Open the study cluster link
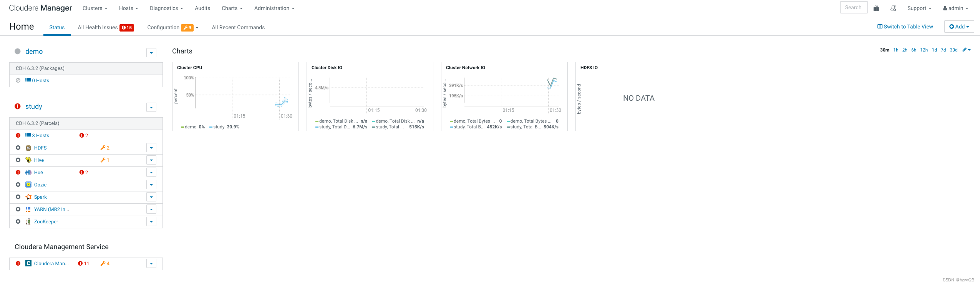Image resolution: width=980 pixels, height=286 pixels. 34,106
